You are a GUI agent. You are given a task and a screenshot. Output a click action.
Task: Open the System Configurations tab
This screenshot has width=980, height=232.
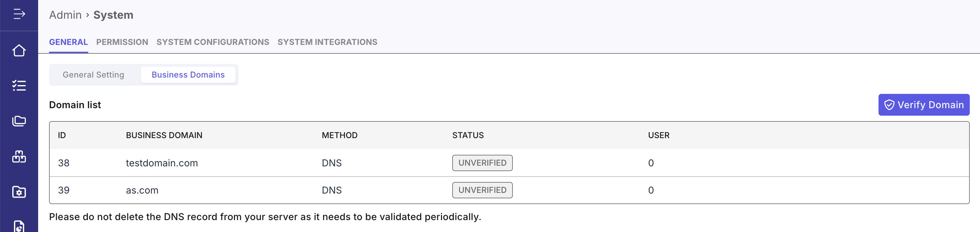(x=213, y=42)
